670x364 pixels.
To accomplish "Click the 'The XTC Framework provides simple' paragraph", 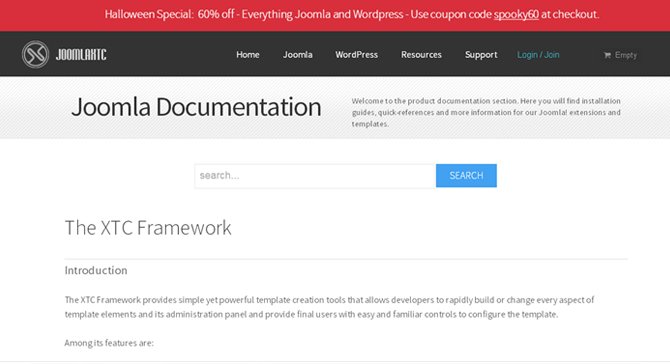I will tap(329, 307).
